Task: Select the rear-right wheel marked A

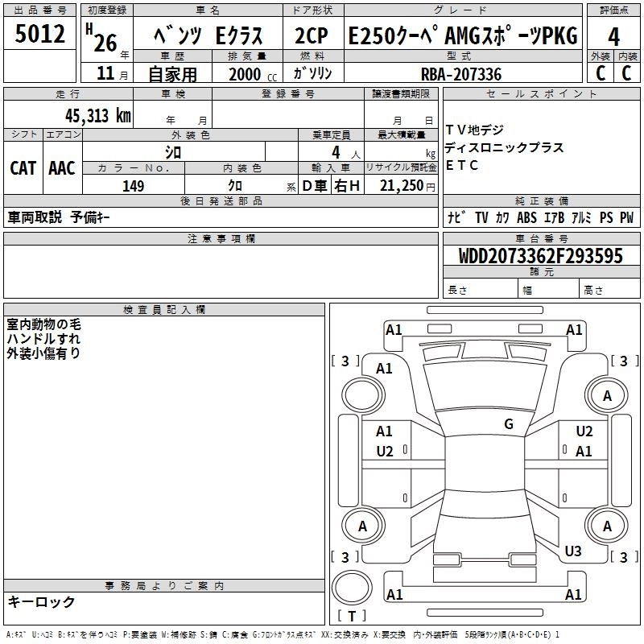Action: coord(607,526)
